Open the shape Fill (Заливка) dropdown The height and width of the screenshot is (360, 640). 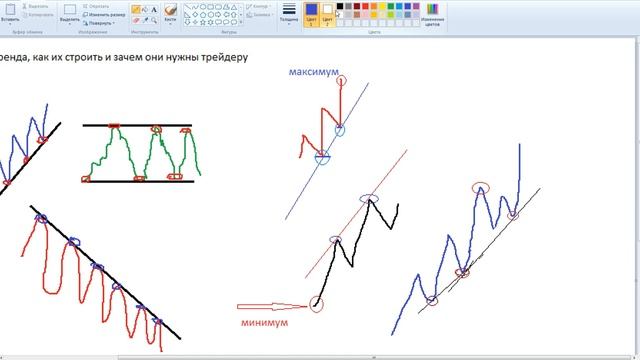pos(259,15)
